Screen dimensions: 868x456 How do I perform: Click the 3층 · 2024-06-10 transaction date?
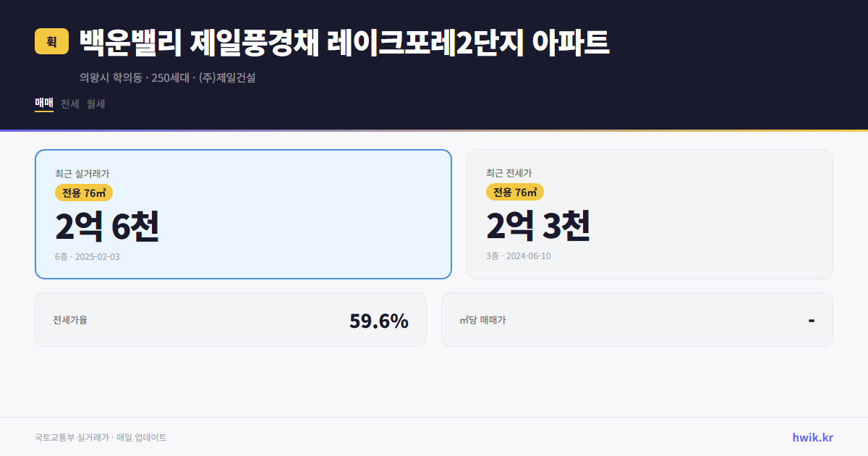click(518, 256)
